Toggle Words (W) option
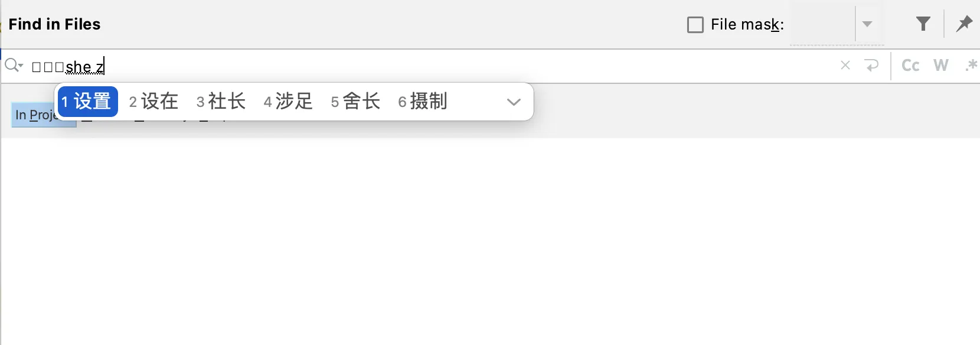 pyautogui.click(x=941, y=66)
